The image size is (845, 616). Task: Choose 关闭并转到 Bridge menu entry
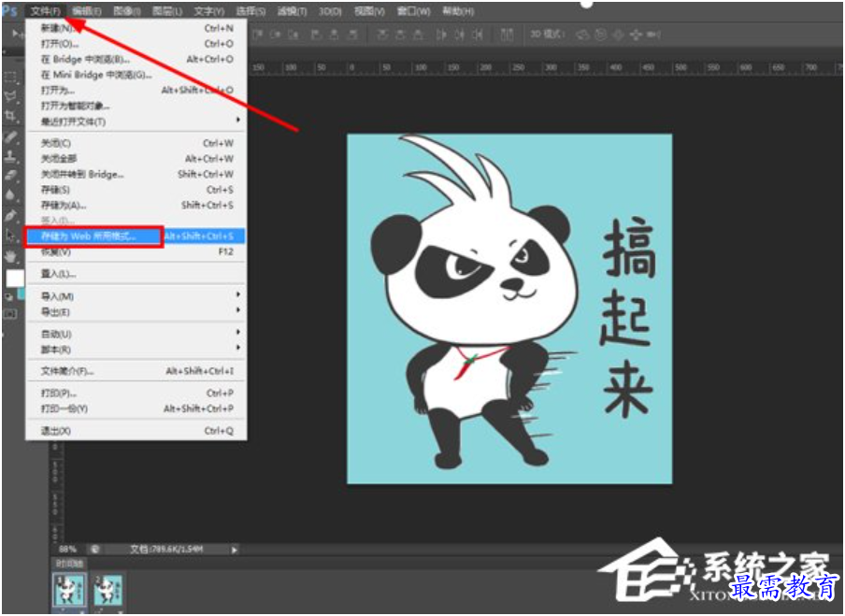135,174
